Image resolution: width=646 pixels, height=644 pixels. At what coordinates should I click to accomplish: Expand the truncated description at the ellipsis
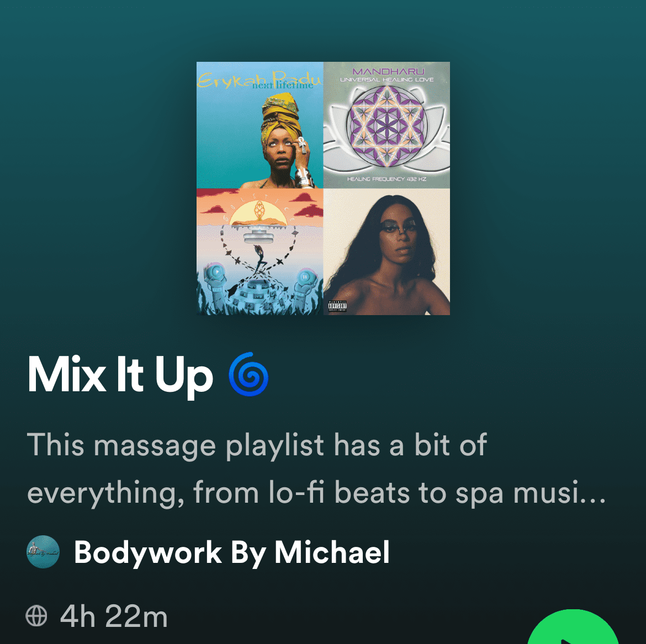(x=592, y=493)
